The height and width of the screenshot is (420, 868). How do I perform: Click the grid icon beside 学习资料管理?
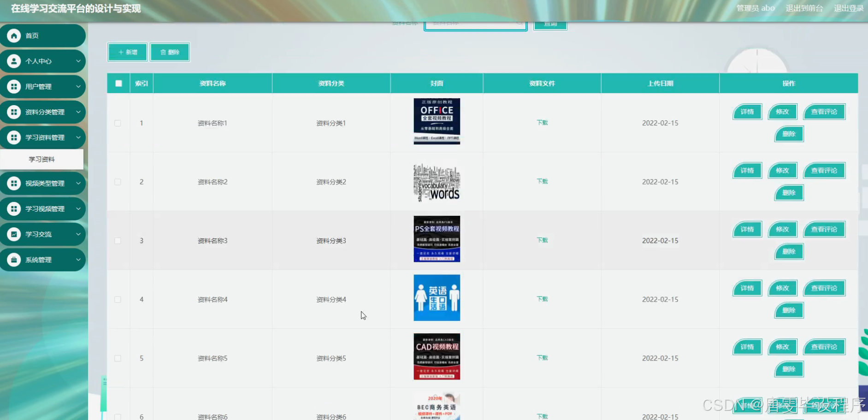14,137
